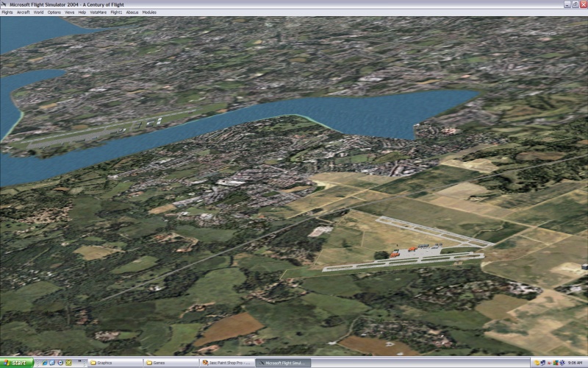This screenshot has height=368, width=588.
Task: Open the Options menu
Action: coord(54,13)
